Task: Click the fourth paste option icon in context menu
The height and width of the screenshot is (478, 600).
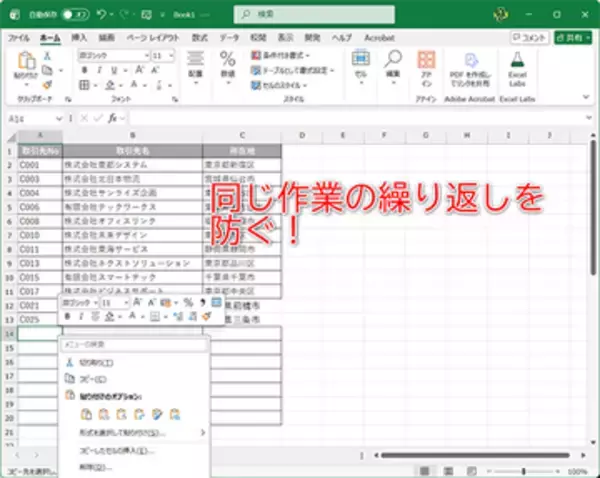Action: pos(139,414)
